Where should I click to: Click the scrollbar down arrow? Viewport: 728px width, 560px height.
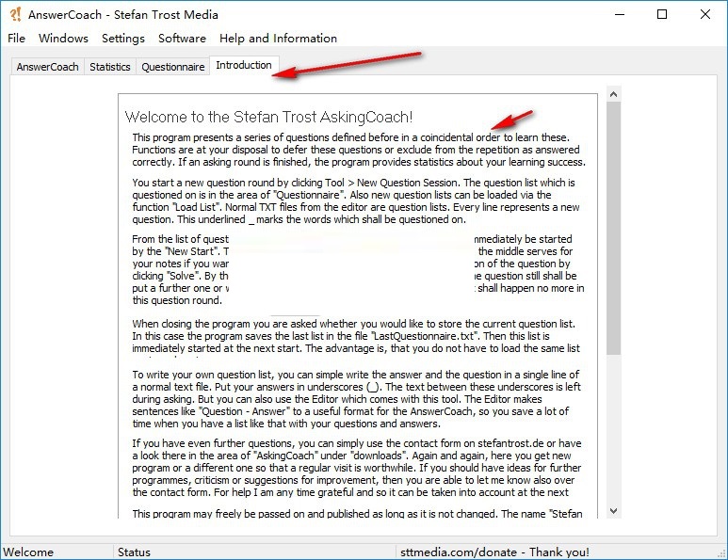click(x=613, y=511)
